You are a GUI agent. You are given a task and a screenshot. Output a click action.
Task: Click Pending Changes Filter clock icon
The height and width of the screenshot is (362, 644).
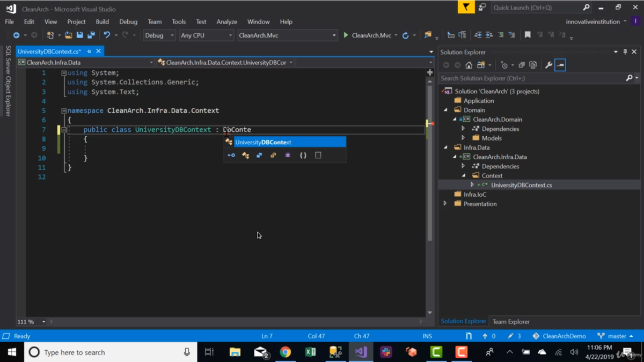(504, 65)
